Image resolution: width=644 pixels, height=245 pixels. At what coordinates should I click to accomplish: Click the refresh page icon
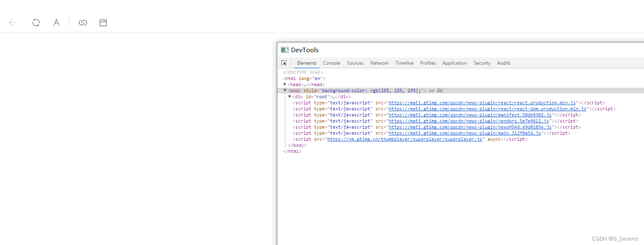click(36, 23)
